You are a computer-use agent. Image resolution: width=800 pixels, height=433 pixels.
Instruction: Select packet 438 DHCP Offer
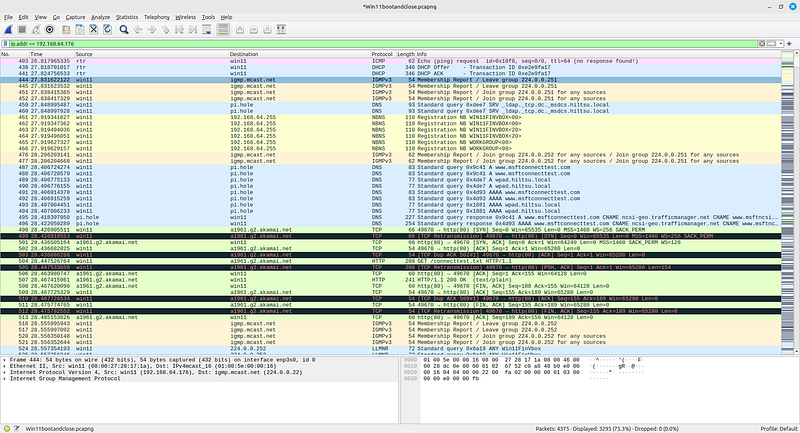(390, 67)
